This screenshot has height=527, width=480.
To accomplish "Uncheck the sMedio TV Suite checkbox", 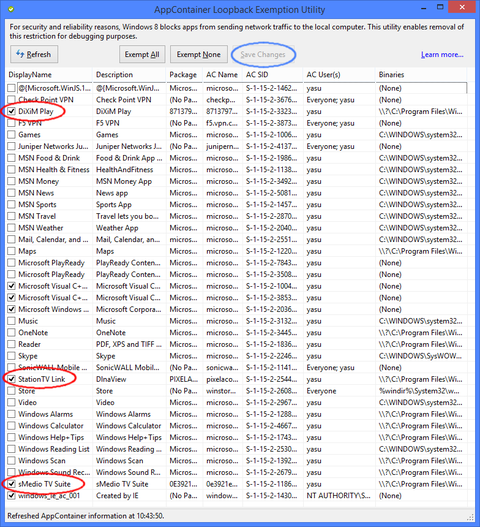I will pyautogui.click(x=11, y=484).
